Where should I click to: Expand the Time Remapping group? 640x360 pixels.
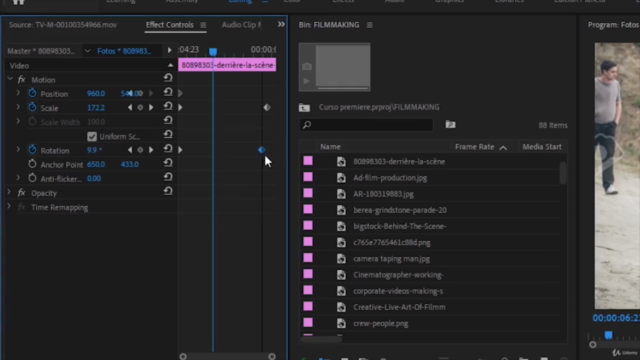click(x=9, y=207)
